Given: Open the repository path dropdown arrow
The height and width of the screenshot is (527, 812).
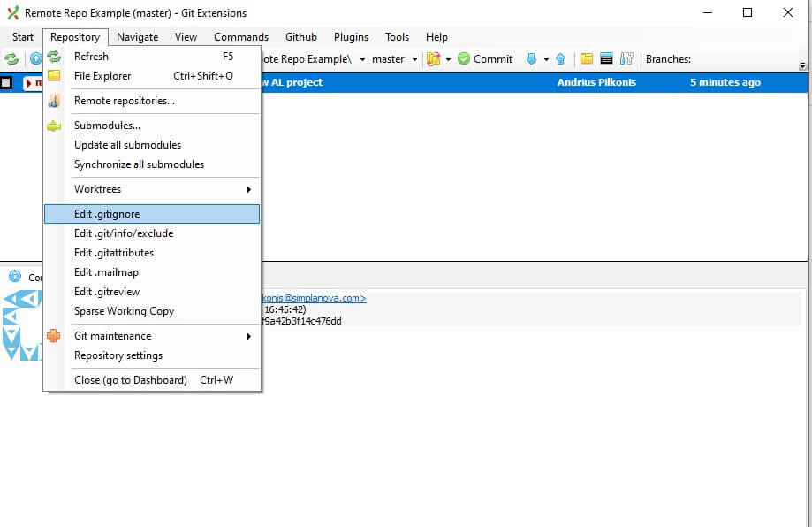Looking at the screenshot, I should tap(362, 59).
